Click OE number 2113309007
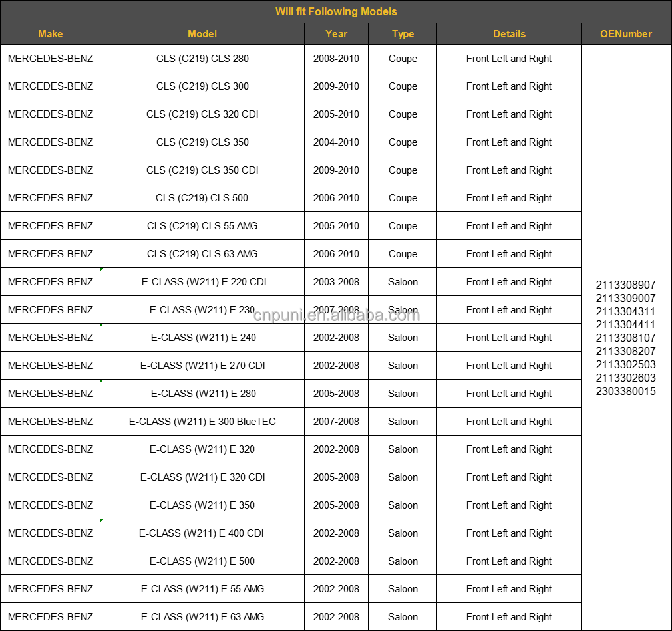Image resolution: width=672 pixels, height=631 pixels. [x=625, y=298]
